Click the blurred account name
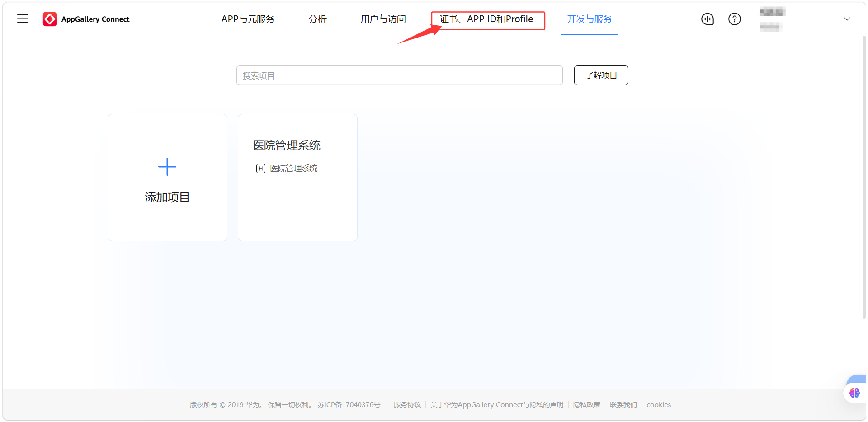Viewport: 868px width, 422px height. (772, 12)
